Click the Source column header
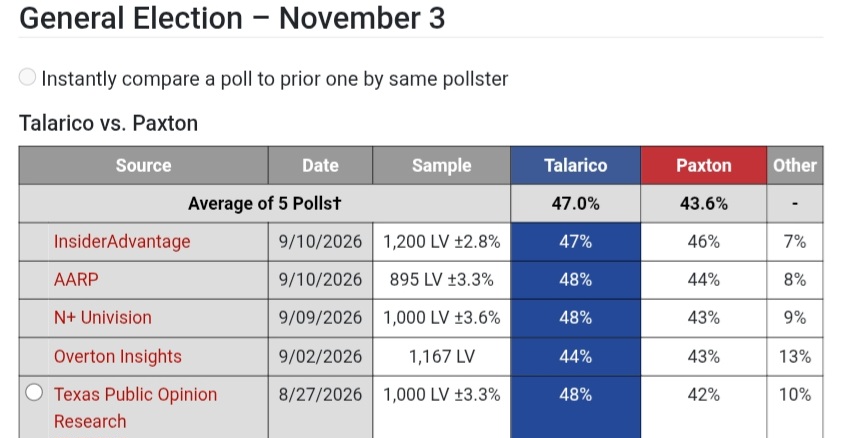This screenshot has height=438, width=858. click(143, 165)
